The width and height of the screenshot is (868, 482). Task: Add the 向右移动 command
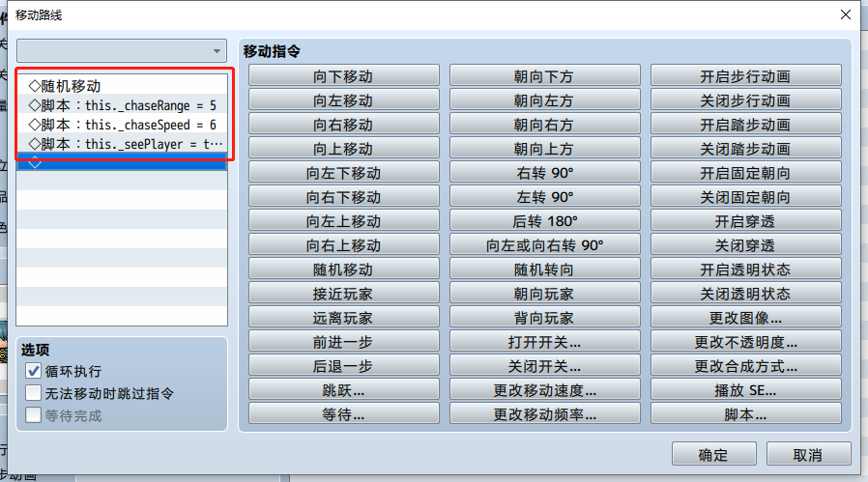(x=344, y=125)
